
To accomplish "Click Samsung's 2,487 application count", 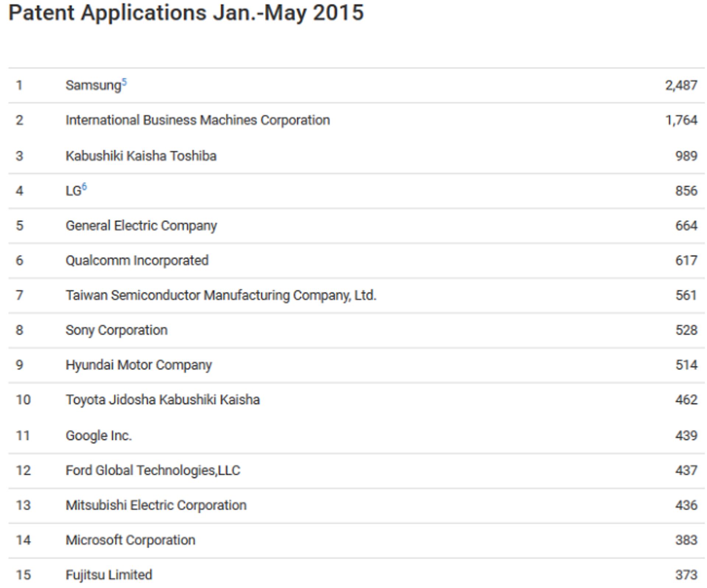I will coord(681,85).
